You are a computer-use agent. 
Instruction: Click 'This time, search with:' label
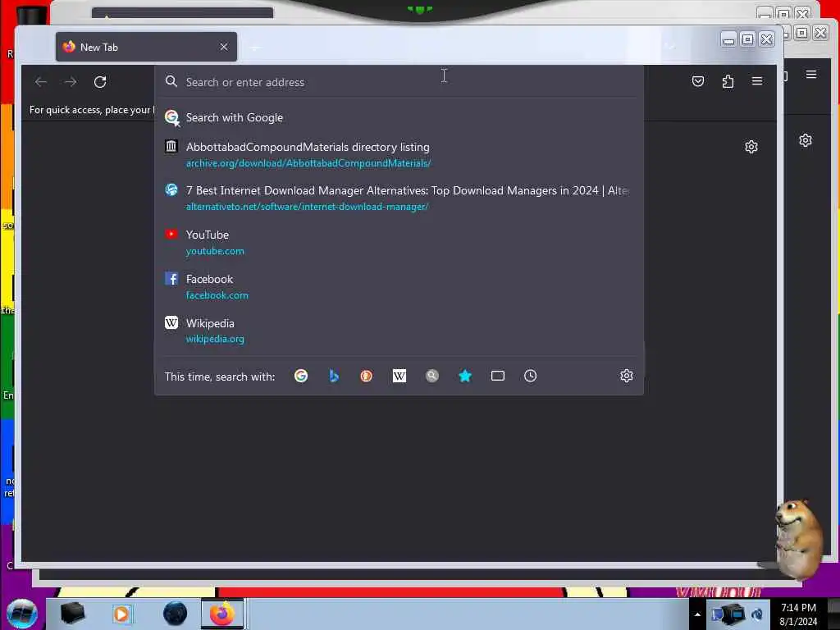(x=220, y=377)
